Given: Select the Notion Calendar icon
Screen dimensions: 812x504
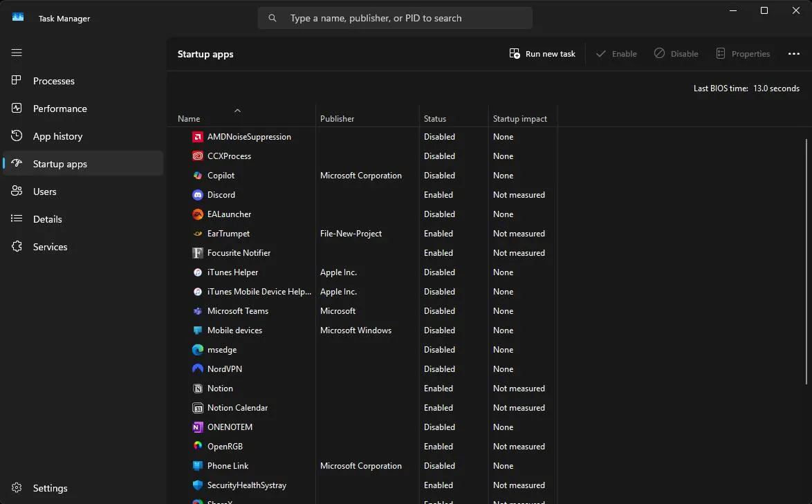Looking at the screenshot, I should [197, 408].
